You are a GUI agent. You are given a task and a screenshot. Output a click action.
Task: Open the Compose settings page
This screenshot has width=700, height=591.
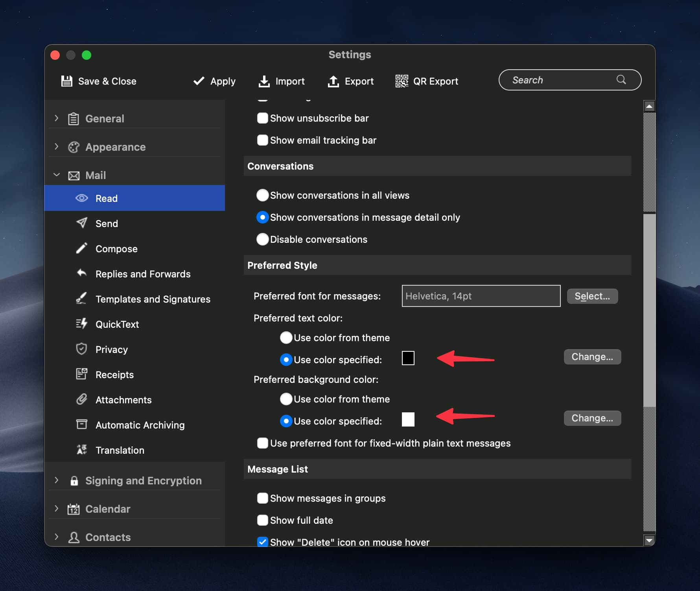[116, 249]
